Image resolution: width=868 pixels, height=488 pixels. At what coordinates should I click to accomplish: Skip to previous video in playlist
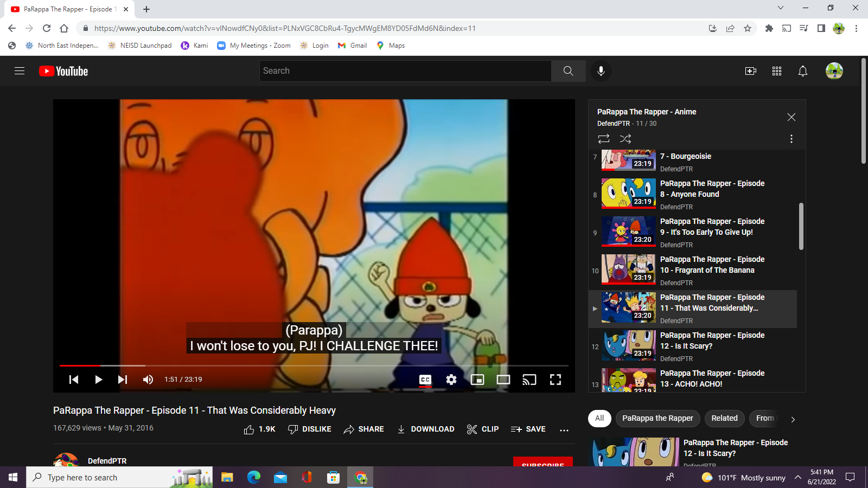74,380
